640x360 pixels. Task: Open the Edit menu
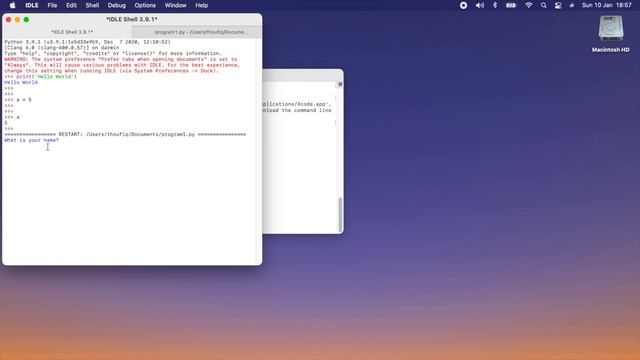point(71,5)
